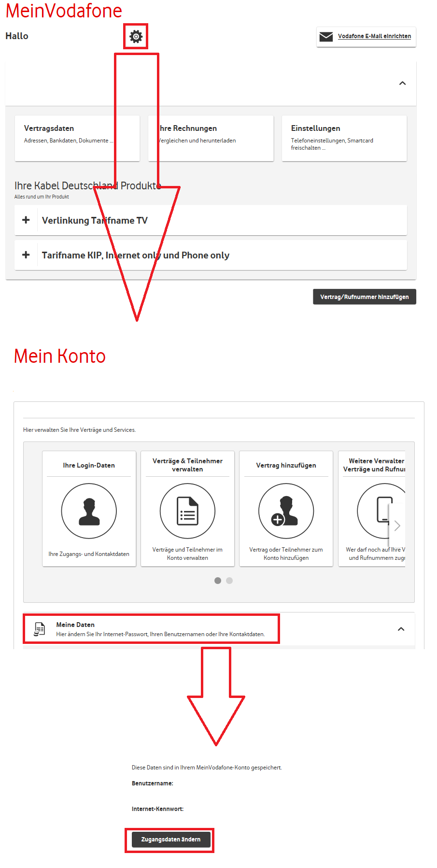437x868 pixels.
Task: Click the Meine Daten document icon
Action: [40, 629]
